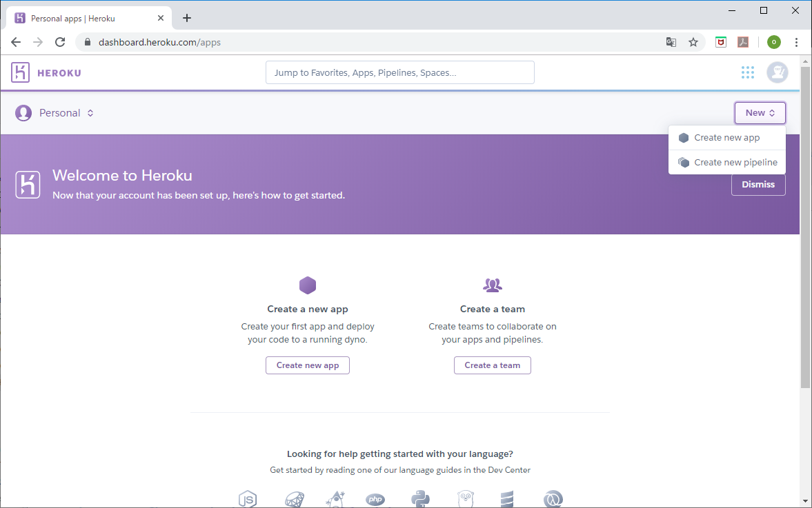Open the Go gopher language guide icon
The height and width of the screenshot is (508, 812).
[466, 499]
